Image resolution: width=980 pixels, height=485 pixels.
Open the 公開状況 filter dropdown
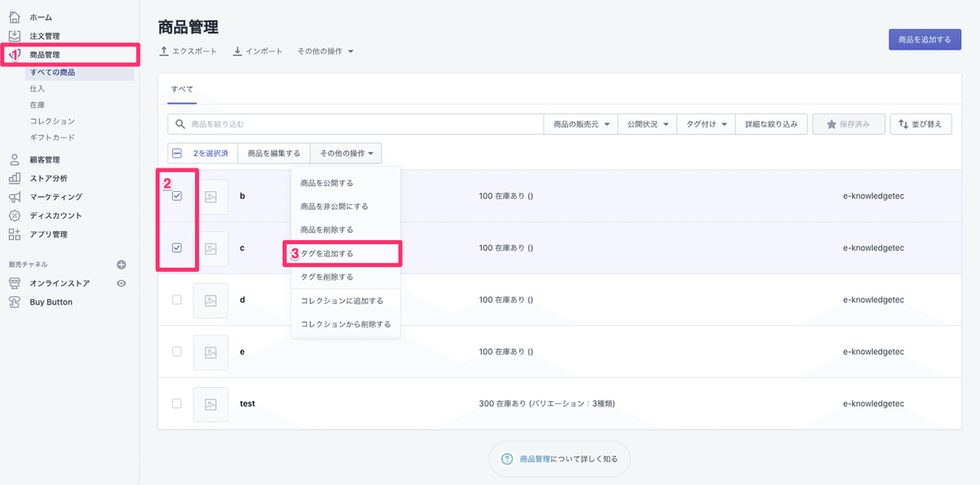648,124
